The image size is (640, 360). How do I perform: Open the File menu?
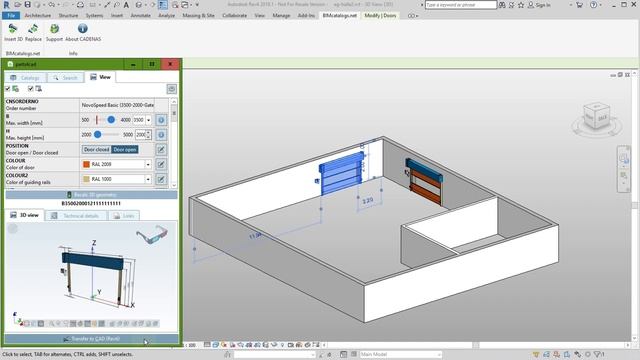tap(11, 16)
